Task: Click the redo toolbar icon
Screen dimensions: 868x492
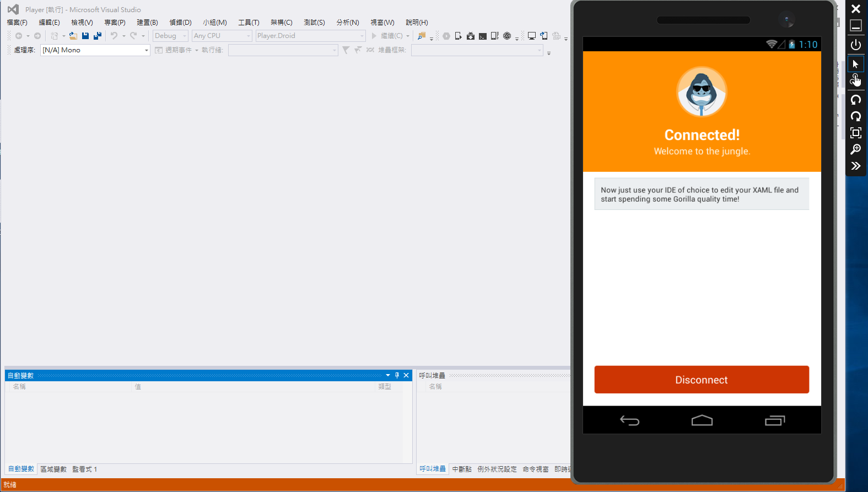Action: [133, 36]
